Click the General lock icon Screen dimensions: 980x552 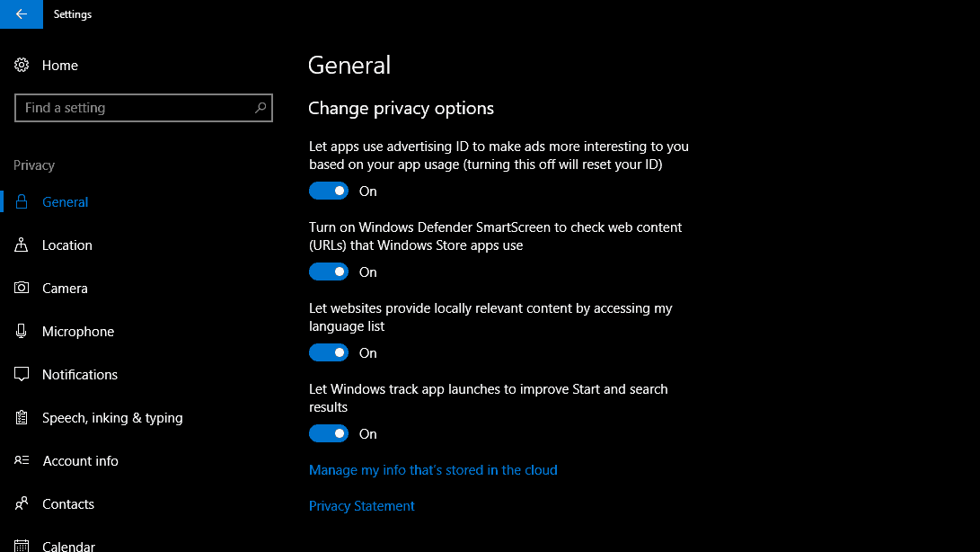pos(22,202)
